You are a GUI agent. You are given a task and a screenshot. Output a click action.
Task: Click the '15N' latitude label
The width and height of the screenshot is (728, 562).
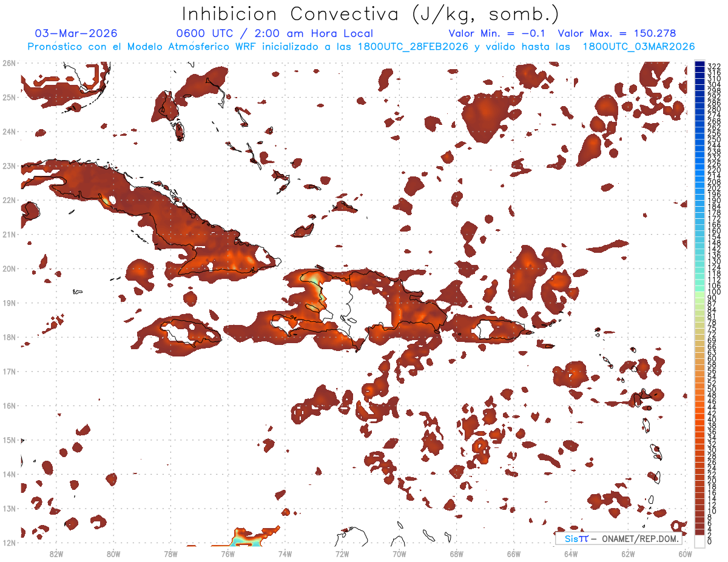tap(9, 440)
